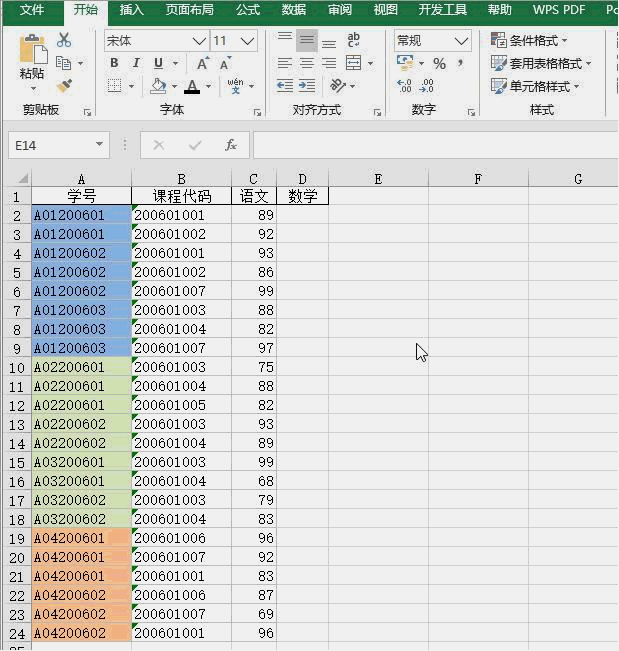This screenshot has height=651, width=619.
Task: Toggle middle vertical alignment
Action: (x=307, y=40)
